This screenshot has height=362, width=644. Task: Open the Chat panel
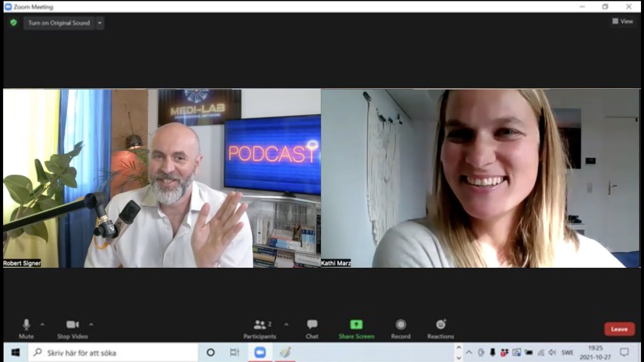(x=312, y=327)
